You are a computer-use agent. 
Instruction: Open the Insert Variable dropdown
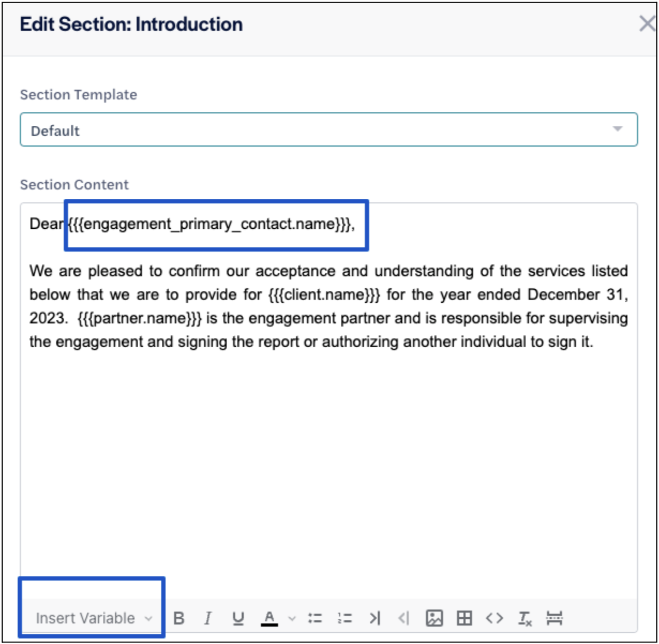click(94, 618)
